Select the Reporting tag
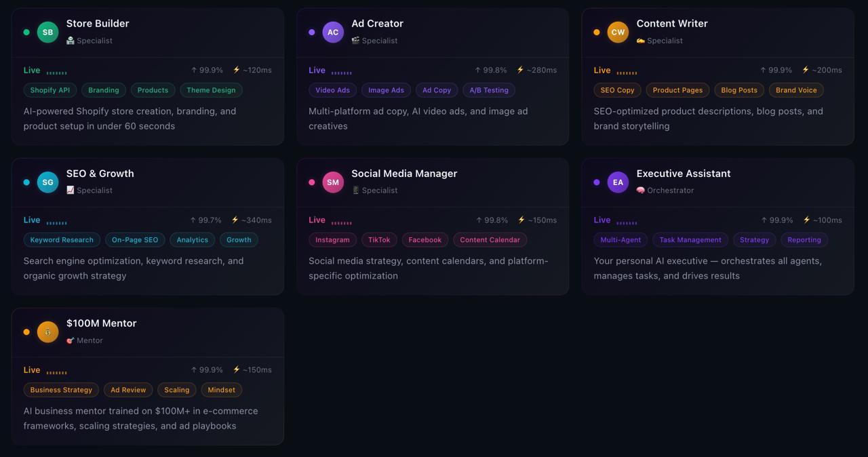Viewport: 868px width, 457px height. pos(804,240)
